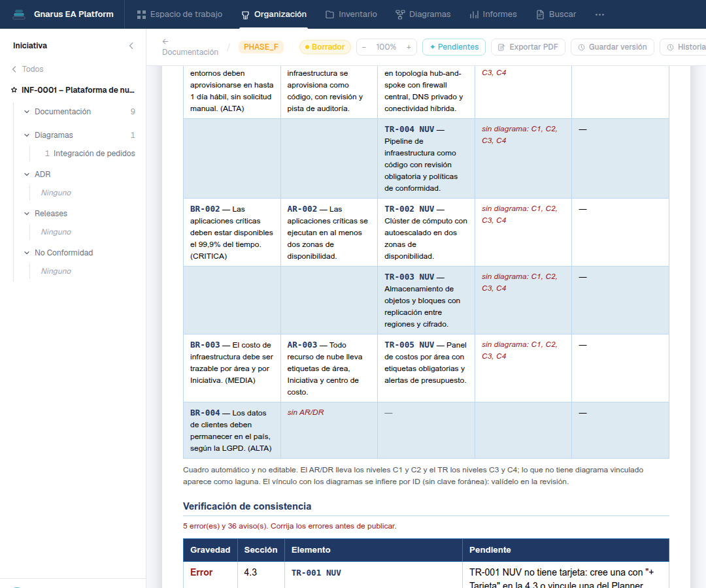706x588 pixels.
Task: Open the Inventario tab
Action: [x=351, y=14]
